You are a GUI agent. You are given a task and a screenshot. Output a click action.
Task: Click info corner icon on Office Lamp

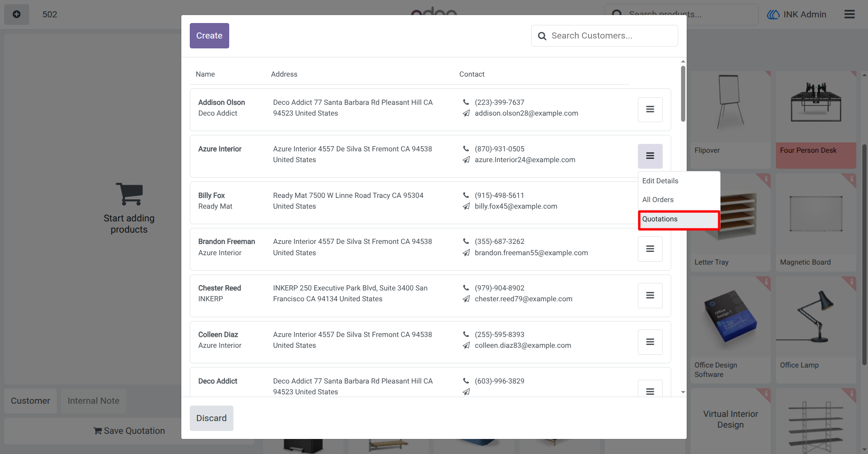pos(851,282)
